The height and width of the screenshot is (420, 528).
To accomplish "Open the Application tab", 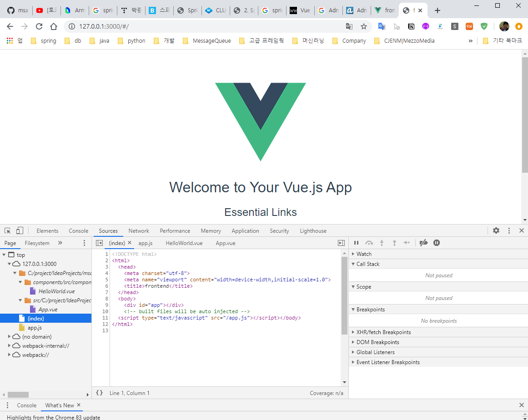I will pos(245,231).
